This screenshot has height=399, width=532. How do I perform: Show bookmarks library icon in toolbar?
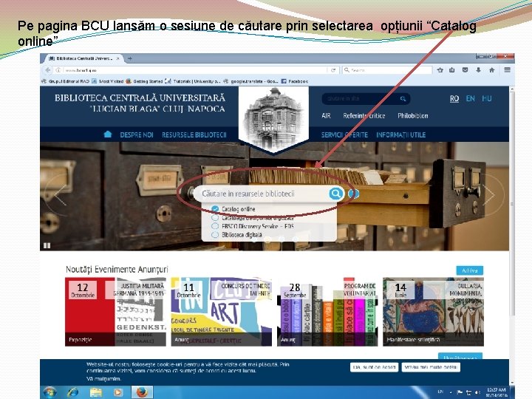click(x=452, y=70)
